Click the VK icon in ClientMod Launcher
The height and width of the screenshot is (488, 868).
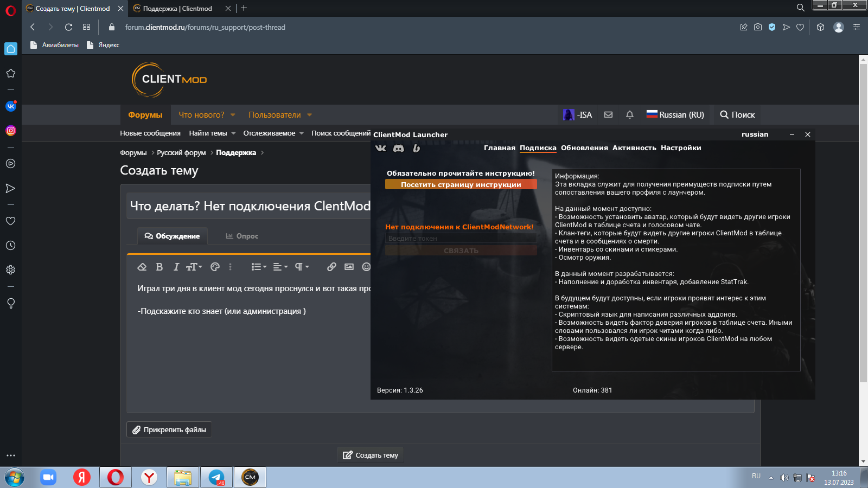(381, 148)
